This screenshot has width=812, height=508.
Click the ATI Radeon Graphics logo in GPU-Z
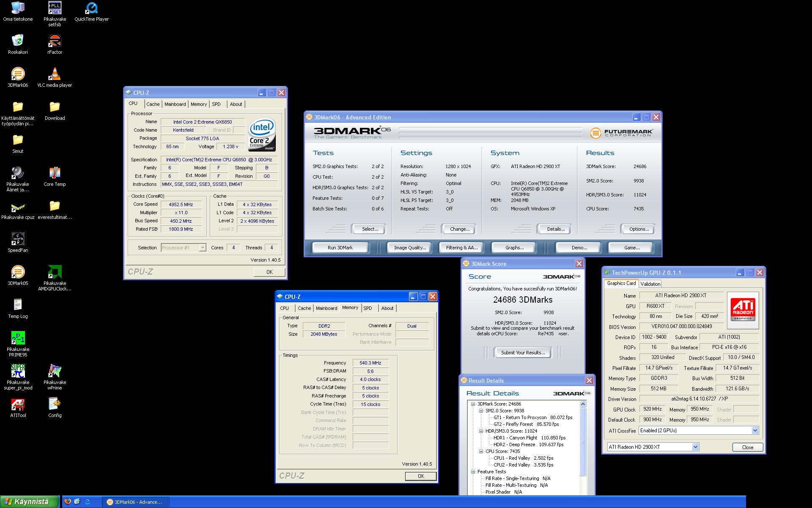743,310
